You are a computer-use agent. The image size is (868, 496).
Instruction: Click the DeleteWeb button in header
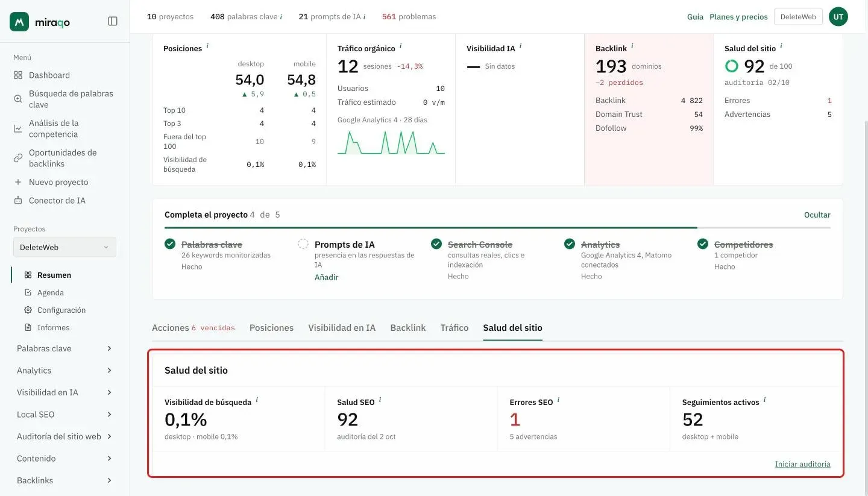pyautogui.click(x=798, y=17)
